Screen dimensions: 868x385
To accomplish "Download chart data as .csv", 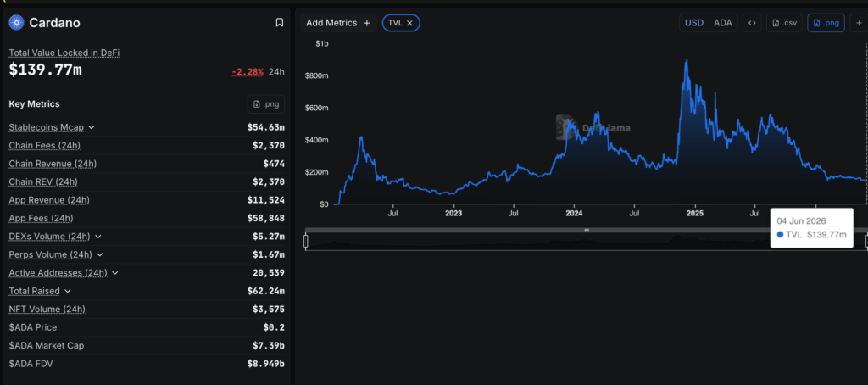I will click(x=784, y=23).
